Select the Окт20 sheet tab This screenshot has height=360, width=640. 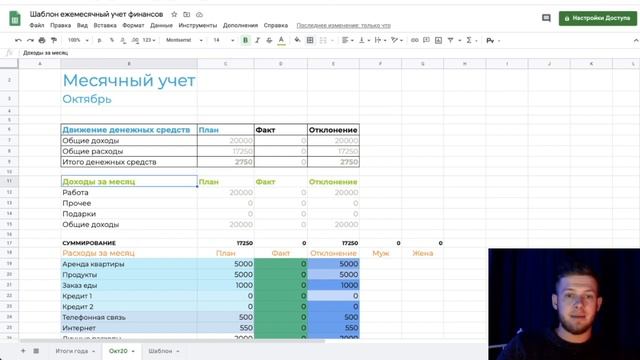click(121, 351)
